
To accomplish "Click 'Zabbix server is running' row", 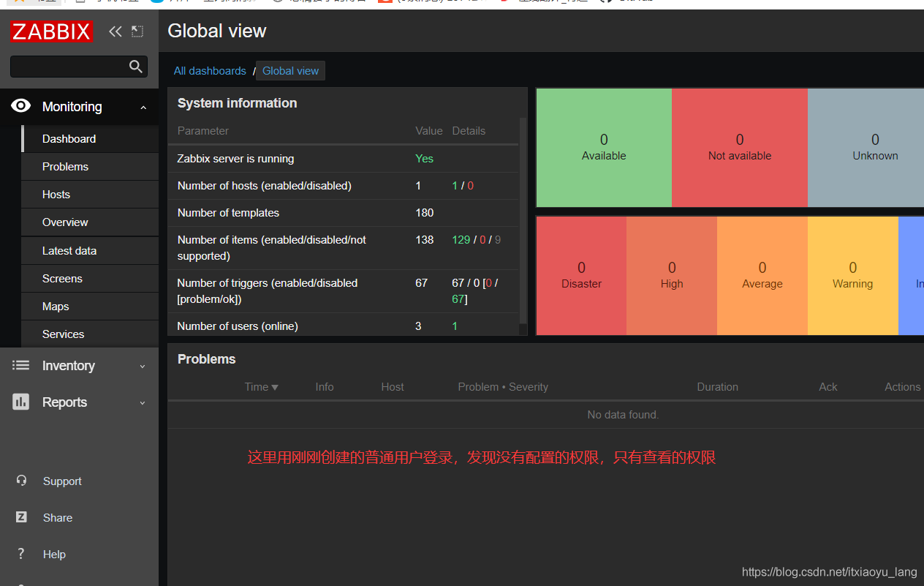I will click(x=344, y=159).
